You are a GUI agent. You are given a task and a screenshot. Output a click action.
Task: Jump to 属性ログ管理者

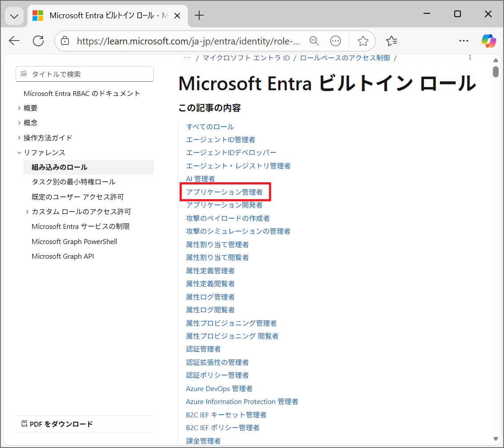pos(210,297)
